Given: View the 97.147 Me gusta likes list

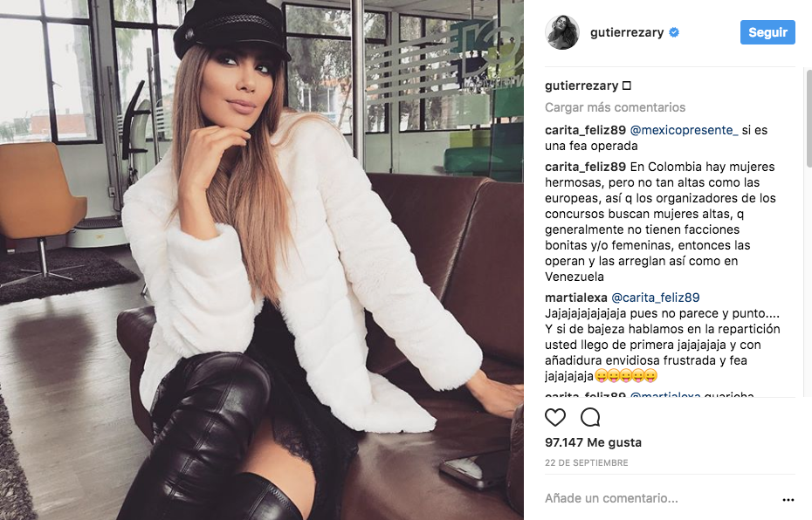Looking at the screenshot, I should 593,442.
